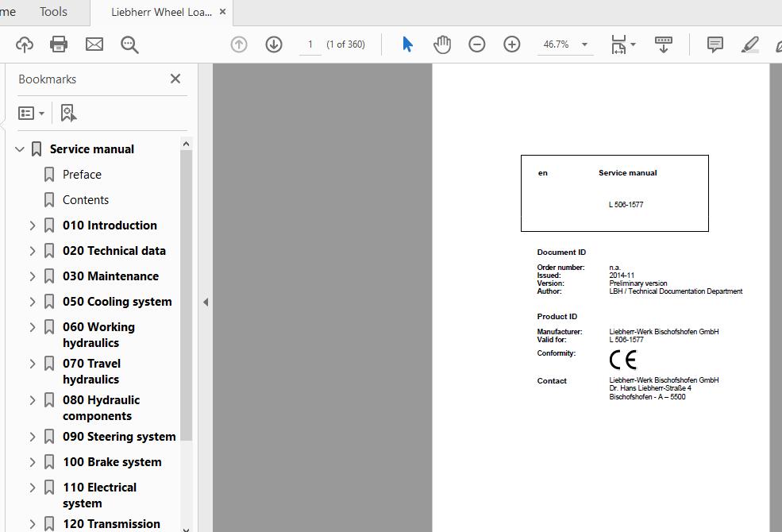Open the Preface bookmark

(82, 175)
